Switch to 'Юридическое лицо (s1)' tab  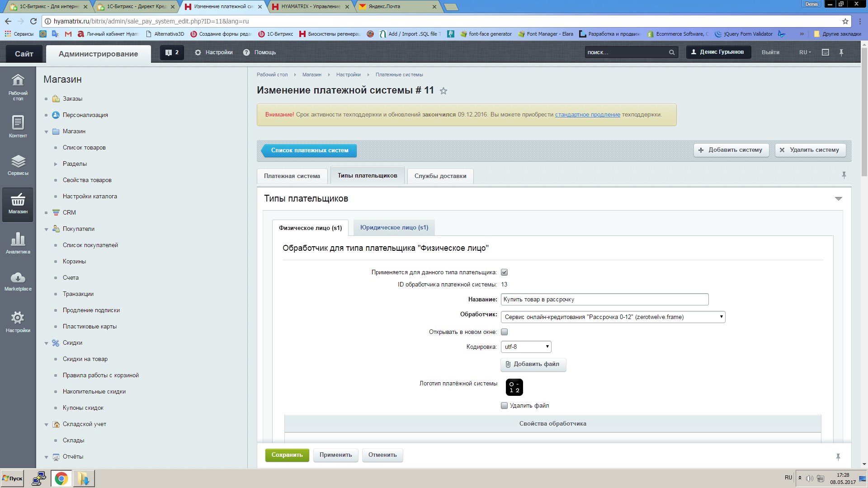(x=393, y=227)
